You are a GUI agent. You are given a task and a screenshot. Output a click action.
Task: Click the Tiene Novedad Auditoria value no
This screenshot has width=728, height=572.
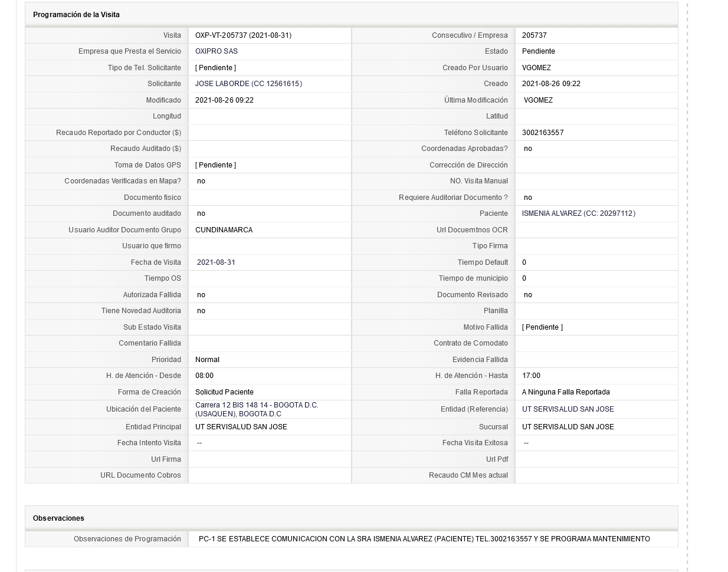click(201, 311)
